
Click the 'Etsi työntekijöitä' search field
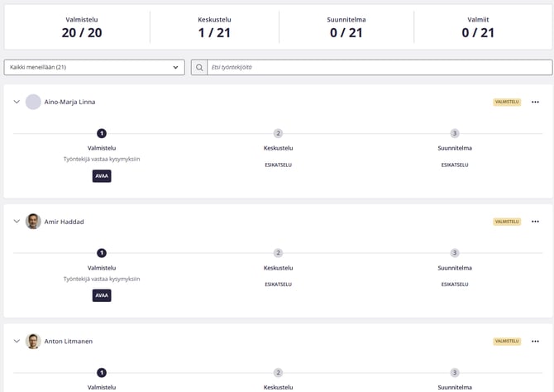coord(379,67)
